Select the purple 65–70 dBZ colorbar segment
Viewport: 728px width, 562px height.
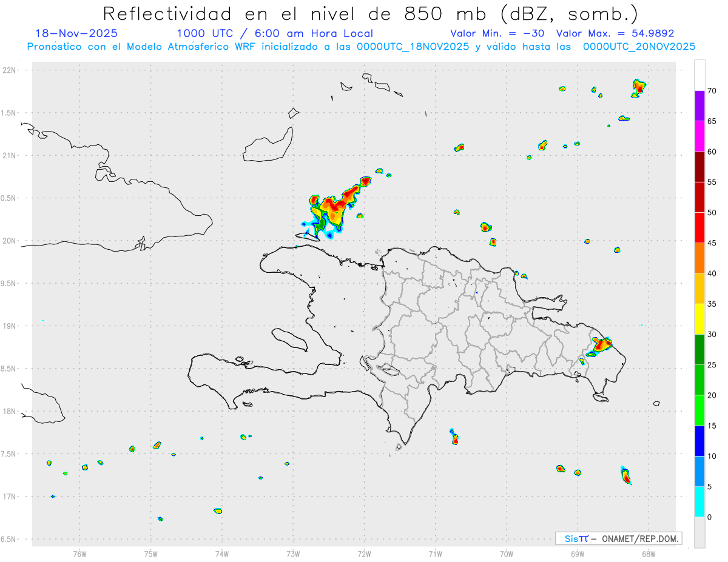point(699,105)
